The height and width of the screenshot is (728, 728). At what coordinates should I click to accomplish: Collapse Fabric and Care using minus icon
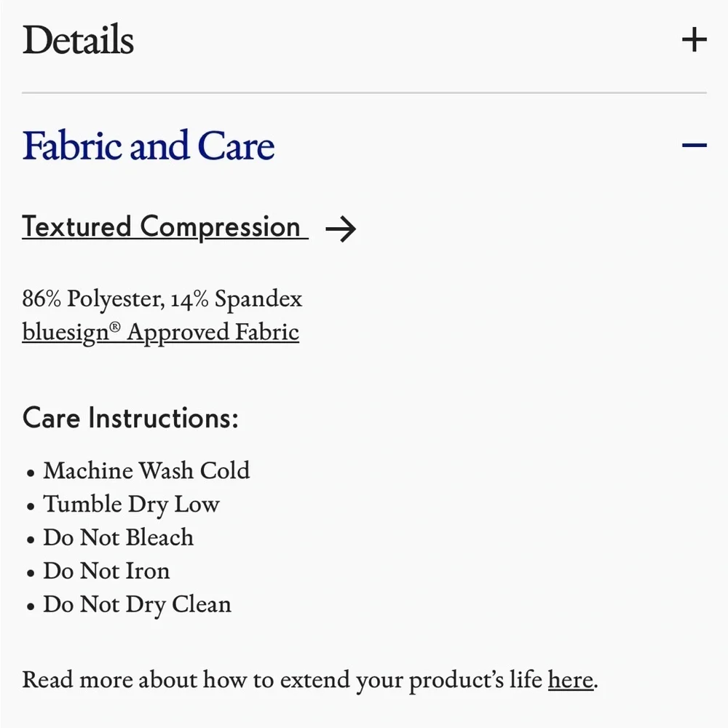(x=694, y=146)
